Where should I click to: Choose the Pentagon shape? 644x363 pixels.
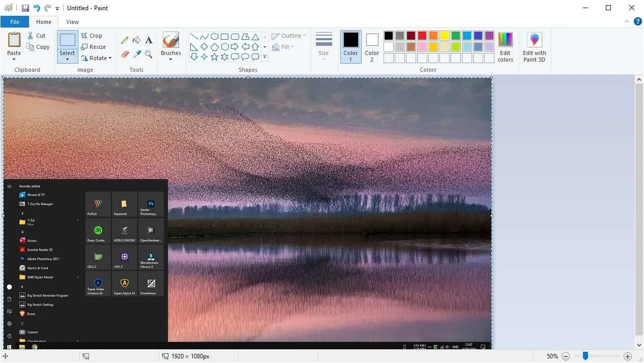(x=215, y=47)
